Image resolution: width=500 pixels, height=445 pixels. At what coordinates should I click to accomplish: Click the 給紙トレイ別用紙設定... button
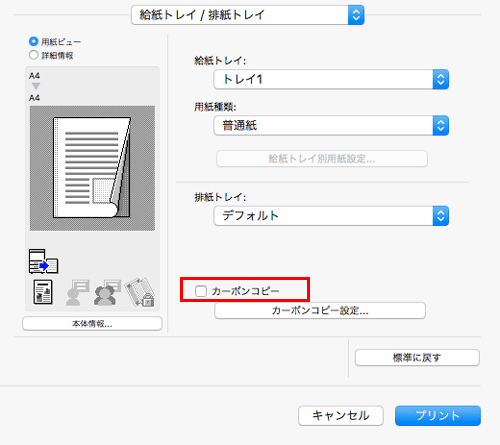322,159
